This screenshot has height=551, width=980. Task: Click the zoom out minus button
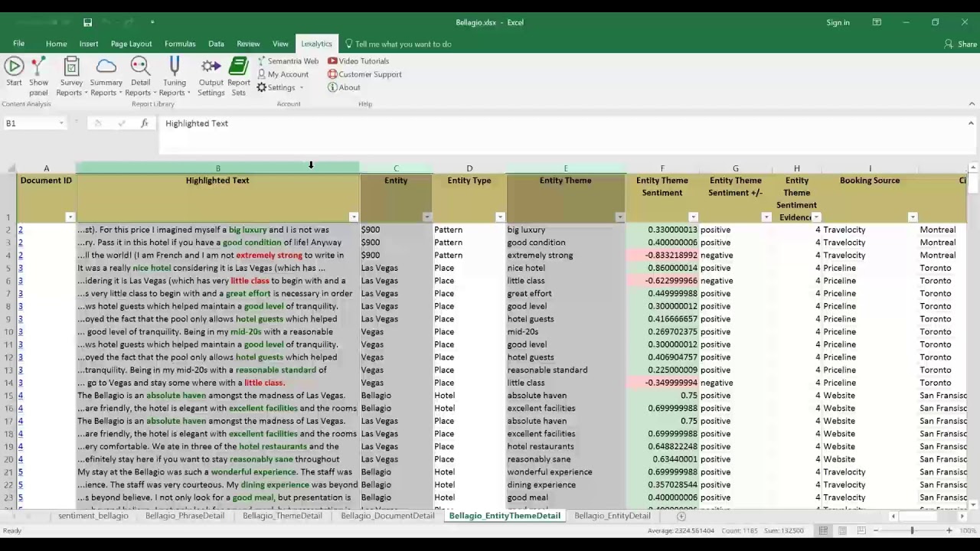tap(875, 530)
